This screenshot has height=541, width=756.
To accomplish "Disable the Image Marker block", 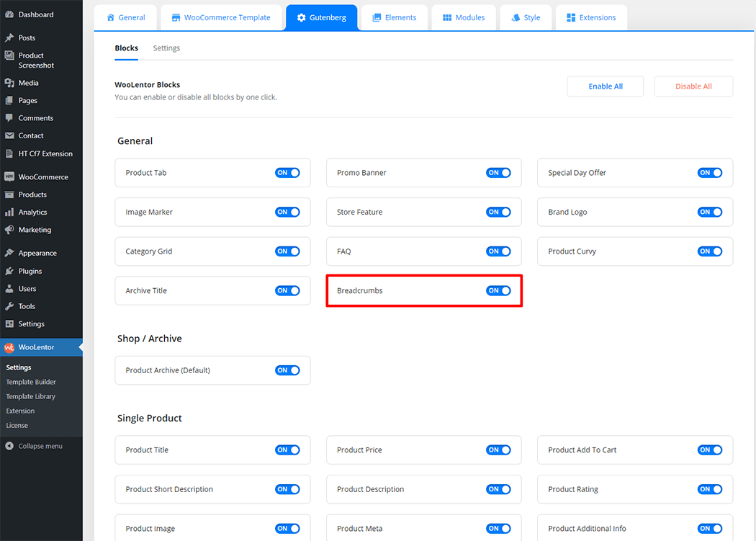I will pyautogui.click(x=287, y=212).
